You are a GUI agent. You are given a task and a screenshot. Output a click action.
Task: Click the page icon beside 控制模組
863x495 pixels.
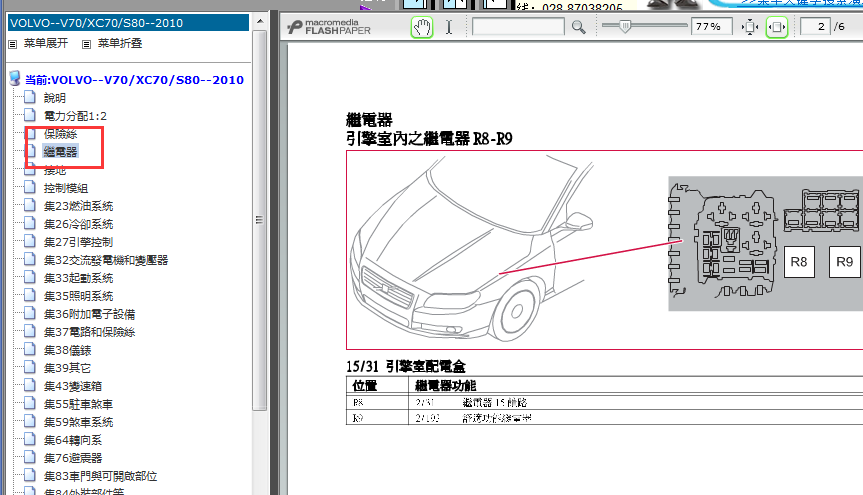[x=30, y=188]
